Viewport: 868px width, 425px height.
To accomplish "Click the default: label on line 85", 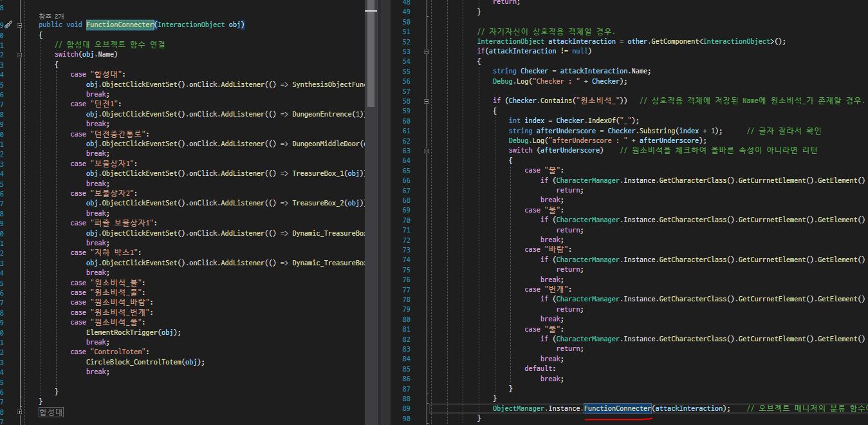I will (540, 368).
